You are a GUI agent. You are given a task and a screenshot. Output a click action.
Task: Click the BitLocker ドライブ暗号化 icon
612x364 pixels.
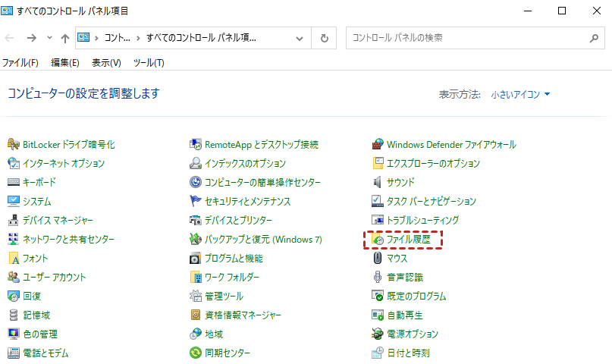13,144
